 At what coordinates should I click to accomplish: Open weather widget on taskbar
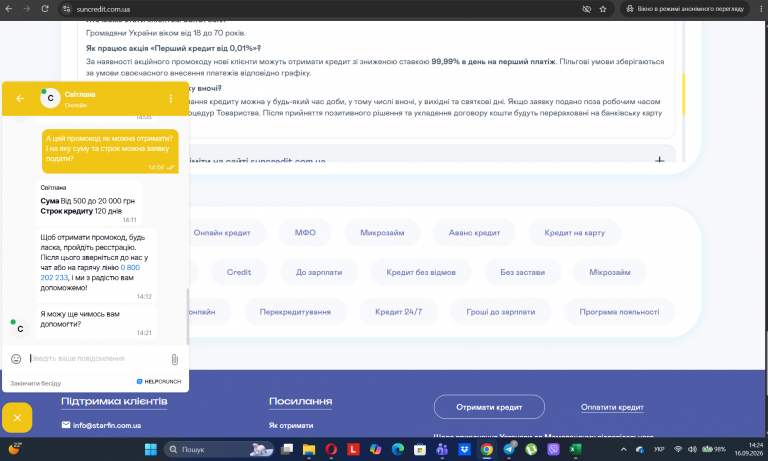[x=15, y=449]
